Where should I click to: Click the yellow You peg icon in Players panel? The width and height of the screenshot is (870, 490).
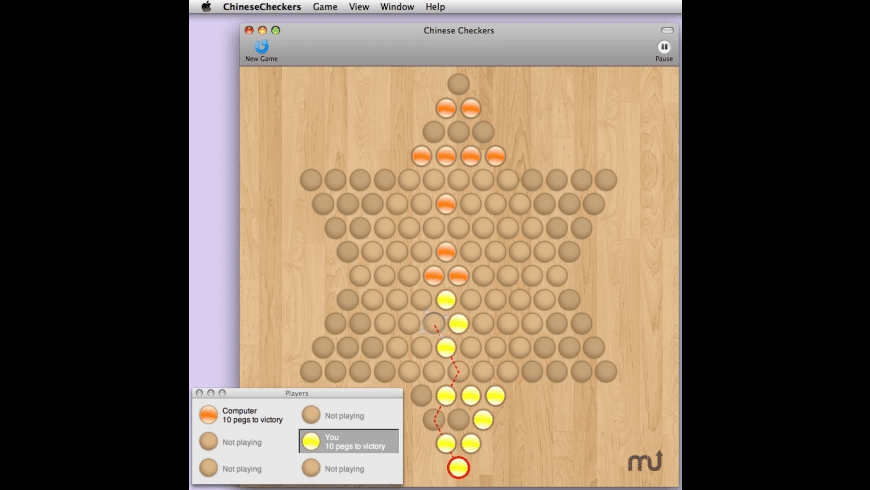[x=311, y=441]
